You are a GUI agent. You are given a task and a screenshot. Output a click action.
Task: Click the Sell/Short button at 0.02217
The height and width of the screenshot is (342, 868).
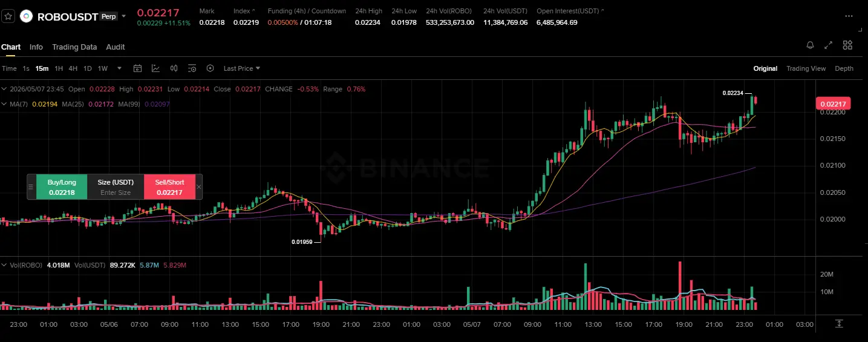[x=169, y=187]
